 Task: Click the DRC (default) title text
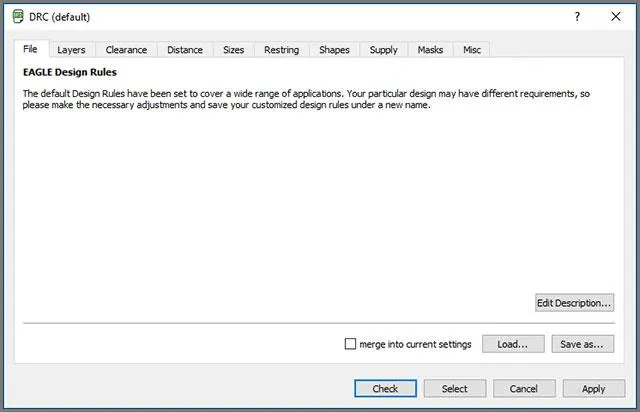[60, 17]
